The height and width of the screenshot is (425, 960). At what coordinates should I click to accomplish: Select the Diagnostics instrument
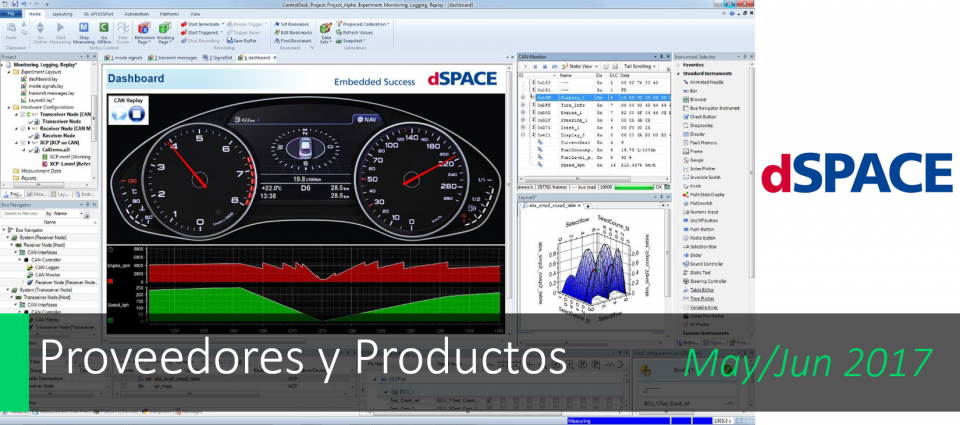[700, 125]
